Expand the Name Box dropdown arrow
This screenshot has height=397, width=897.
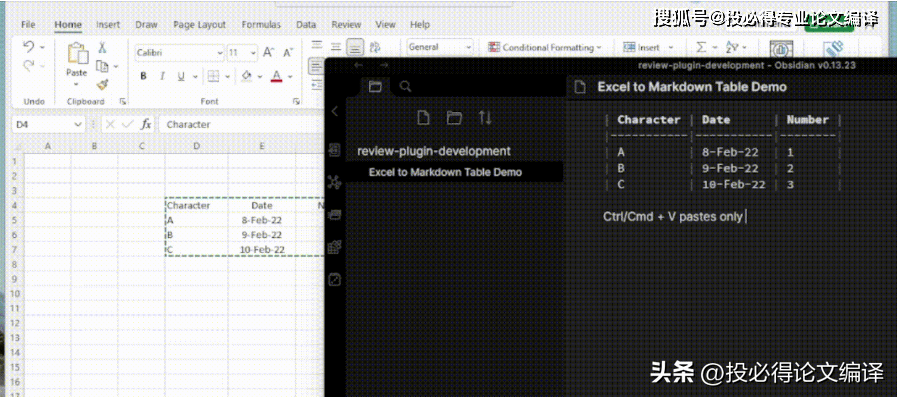point(78,124)
